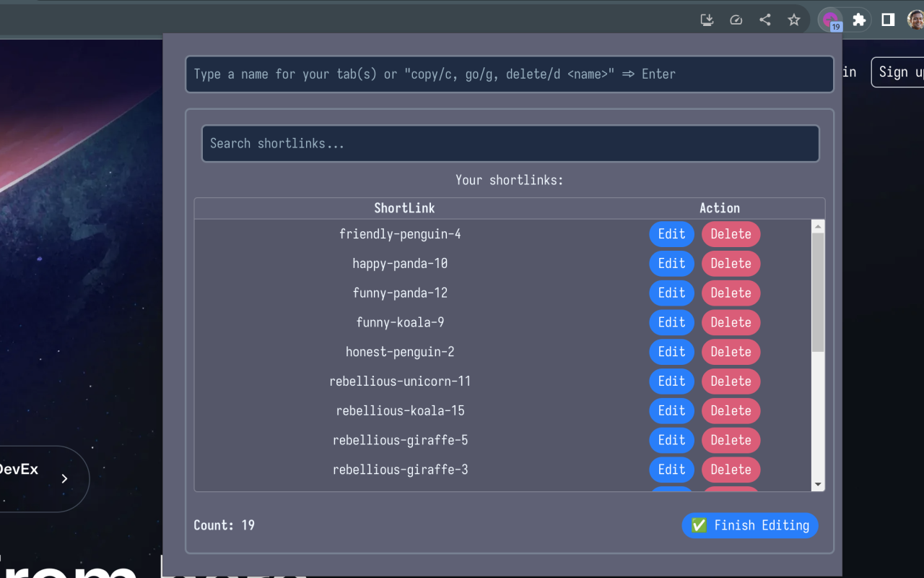Focus the tab name command input
This screenshot has height=578, width=924.
[510, 74]
